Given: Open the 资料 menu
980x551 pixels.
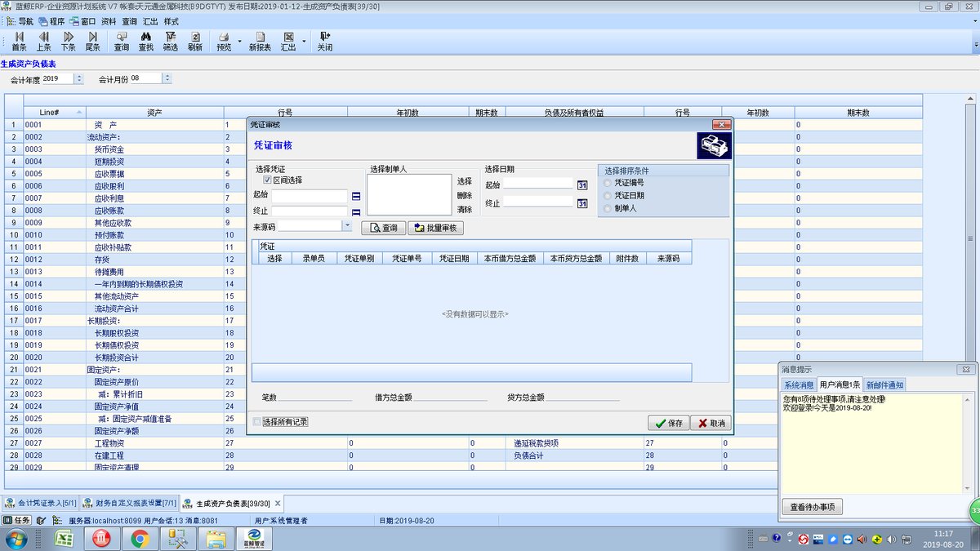Looking at the screenshot, I should [x=109, y=21].
